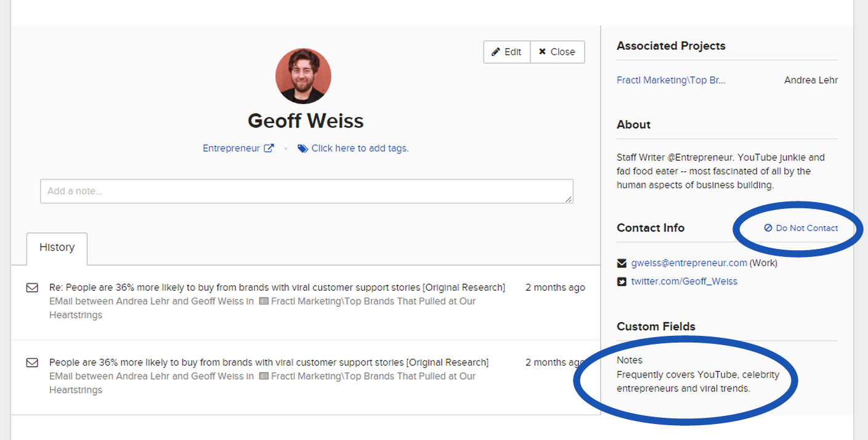The height and width of the screenshot is (440, 868).
Task: Click list icon before Fractl Marketing in first entry
Action: point(264,301)
